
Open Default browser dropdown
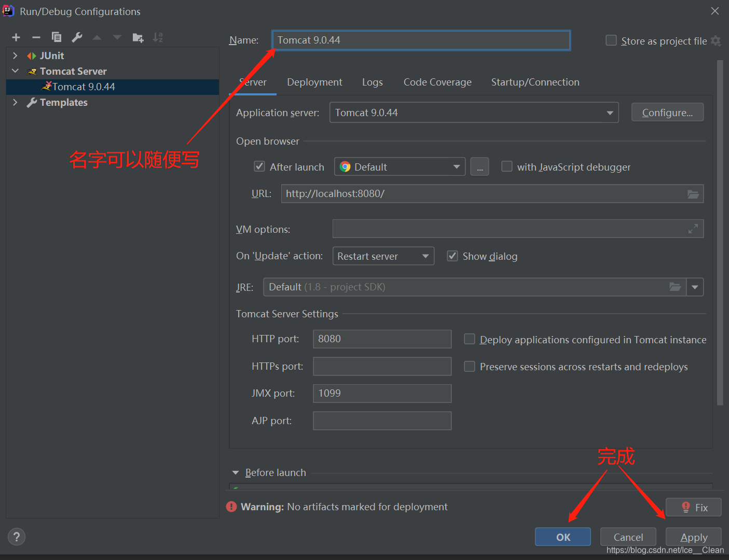400,167
